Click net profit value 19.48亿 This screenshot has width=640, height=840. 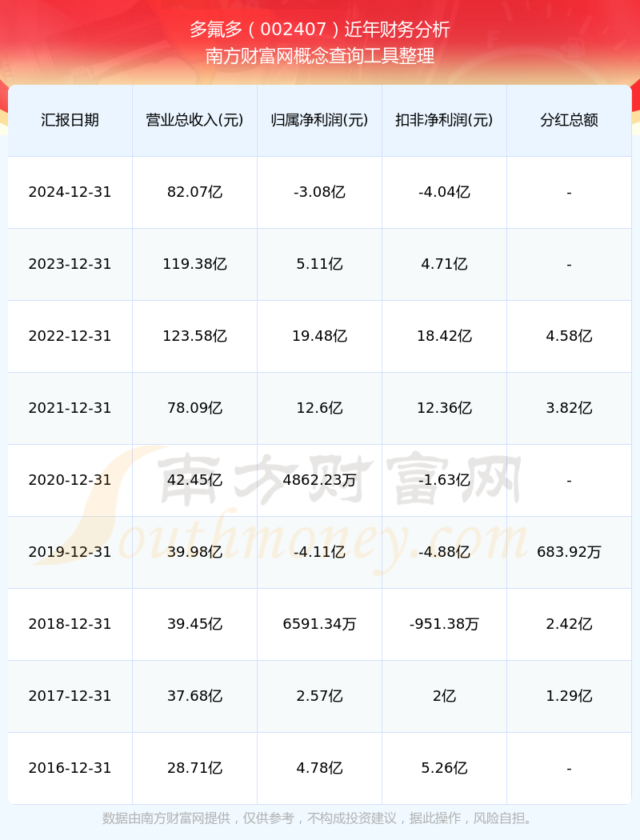tap(320, 336)
